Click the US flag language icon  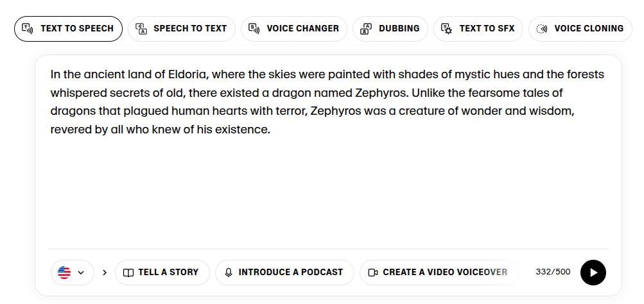coord(64,273)
